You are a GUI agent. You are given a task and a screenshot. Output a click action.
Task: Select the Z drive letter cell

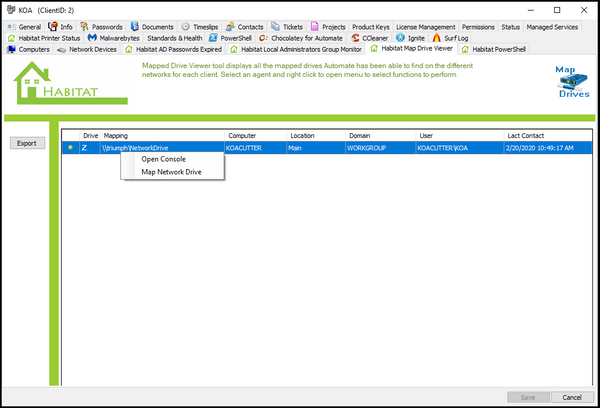pyautogui.click(x=90, y=148)
